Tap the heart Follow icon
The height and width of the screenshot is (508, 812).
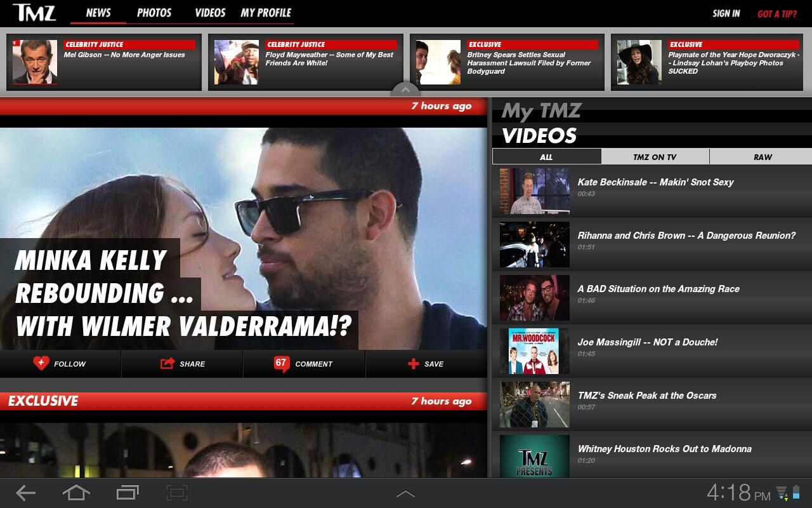(41, 363)
